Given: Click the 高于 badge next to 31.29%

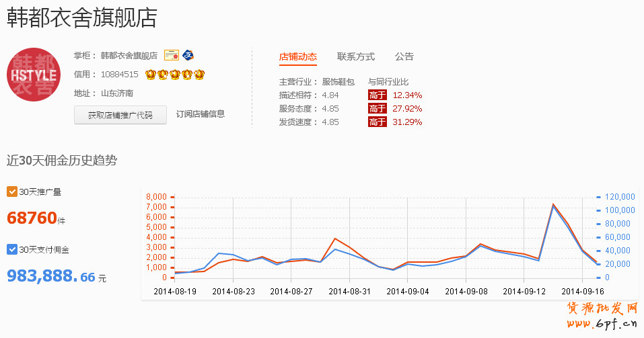Looking at the screenshot, I should tap(377, 122).
